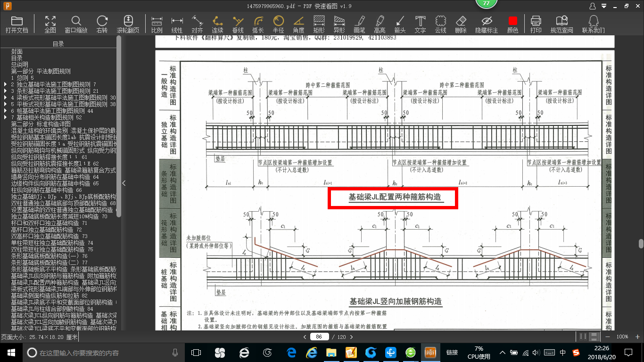Expand '2 独立基础平法施工图制图规则' tree node
Viewport: 644px width, 362px height.
coord(5,84)
